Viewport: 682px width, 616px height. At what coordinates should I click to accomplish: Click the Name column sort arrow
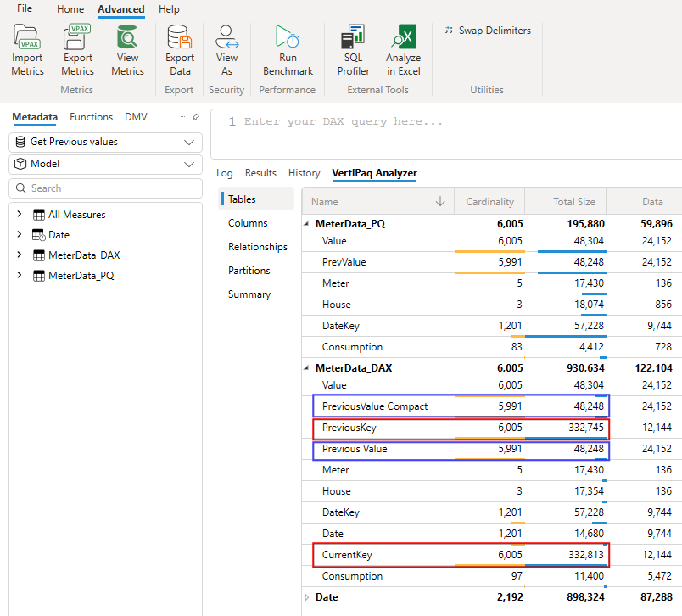pos(440,201)
